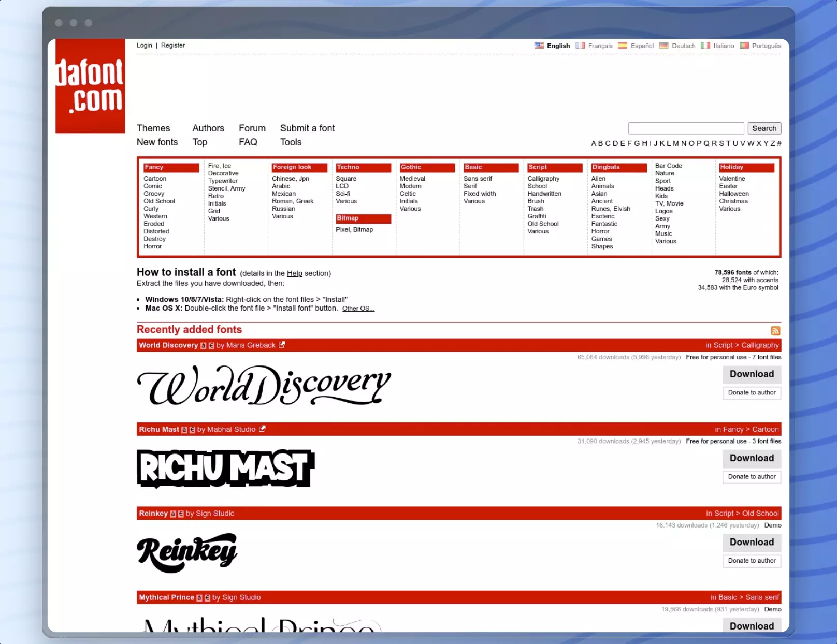Screen dimensions: 837x644
Task: Open the RSS feed icon for recent fonts
Action: click(x=775, y=331)
